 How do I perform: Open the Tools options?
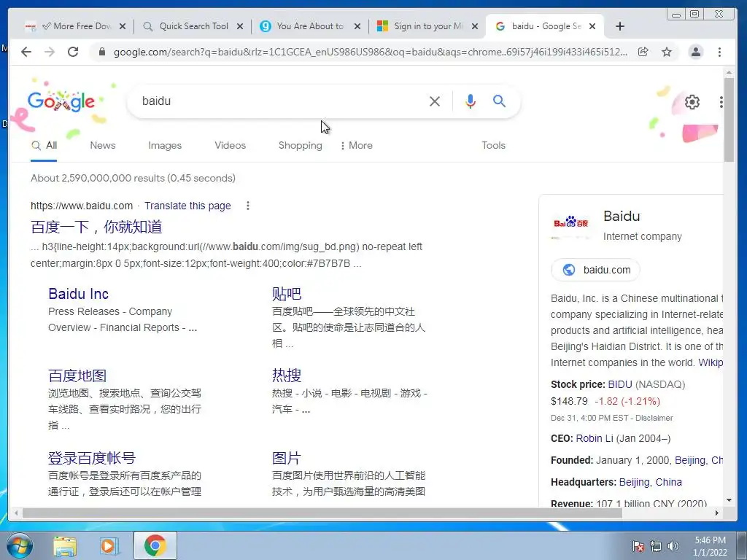pos(494,145)
